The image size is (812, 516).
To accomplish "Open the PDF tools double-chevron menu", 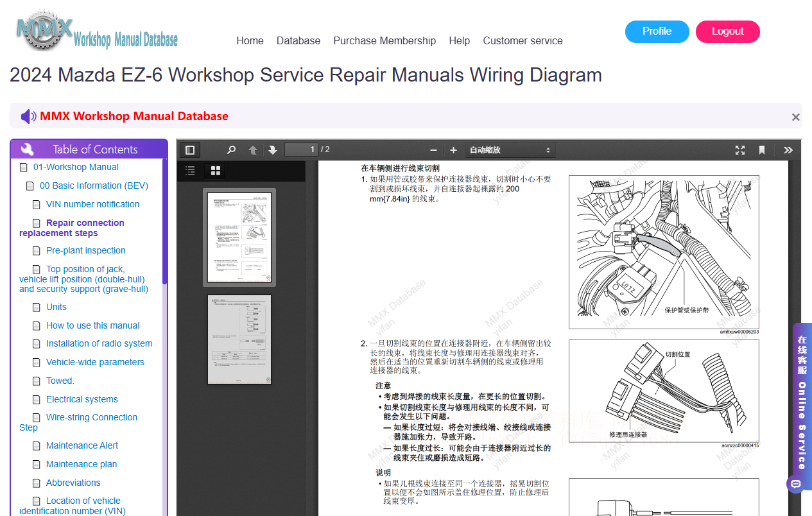I will (788, 150).
